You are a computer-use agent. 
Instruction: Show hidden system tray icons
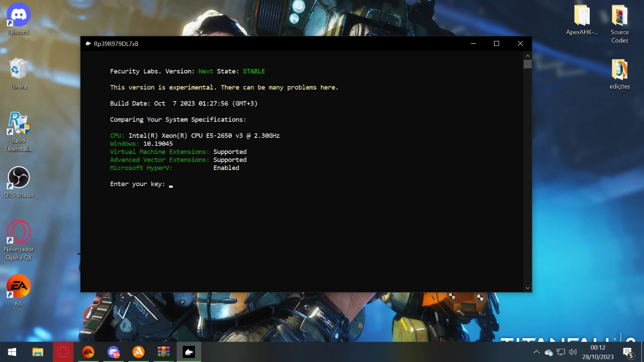(x=536, y=352)
